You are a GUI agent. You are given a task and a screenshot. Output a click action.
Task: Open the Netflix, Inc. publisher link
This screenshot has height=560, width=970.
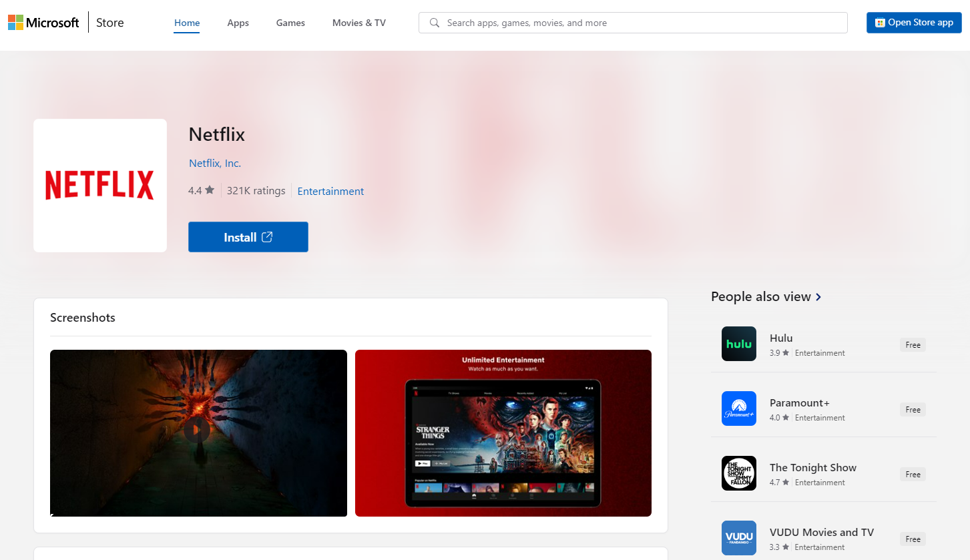point(215,163)
